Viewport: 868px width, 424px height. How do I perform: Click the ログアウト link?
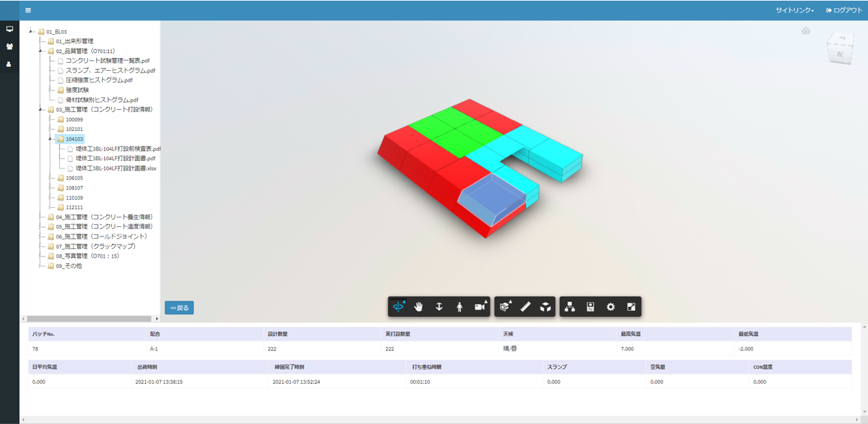coord(844,10)
